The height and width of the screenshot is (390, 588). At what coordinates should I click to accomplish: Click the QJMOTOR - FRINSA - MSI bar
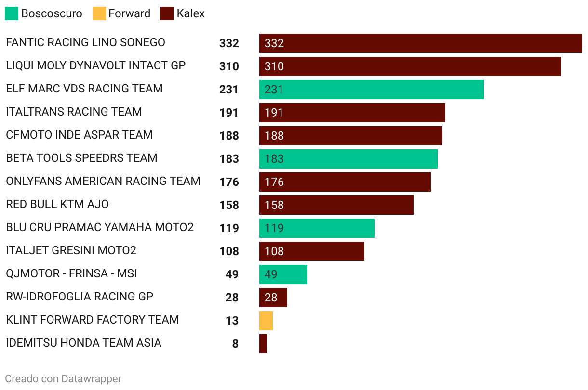point(283,274)
